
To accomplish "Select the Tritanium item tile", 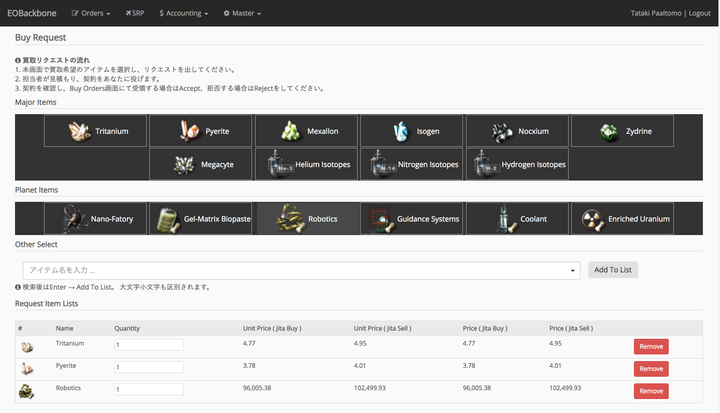I will coord(96,131).
